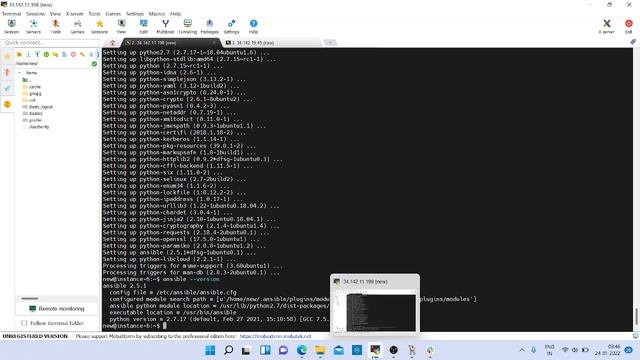Image resolution: width=640 pixels, height=360 pixels.
Task: Open the Tools menu
Action: point(94,13)
